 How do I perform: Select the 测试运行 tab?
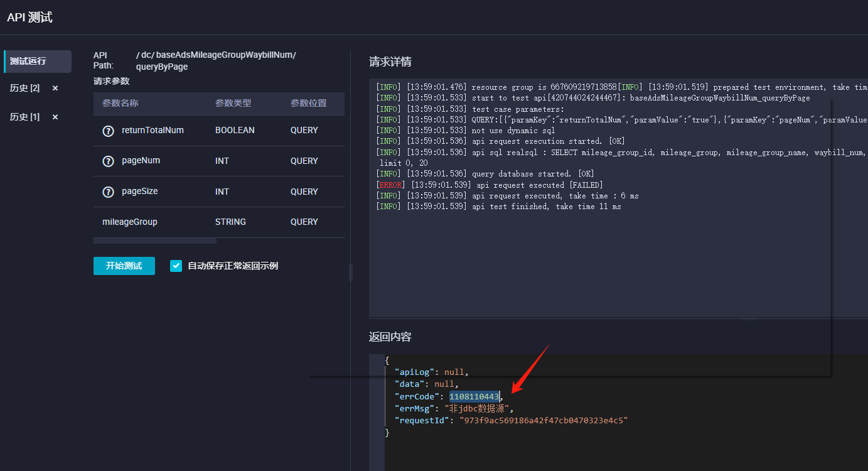click(x=38, y=62)
